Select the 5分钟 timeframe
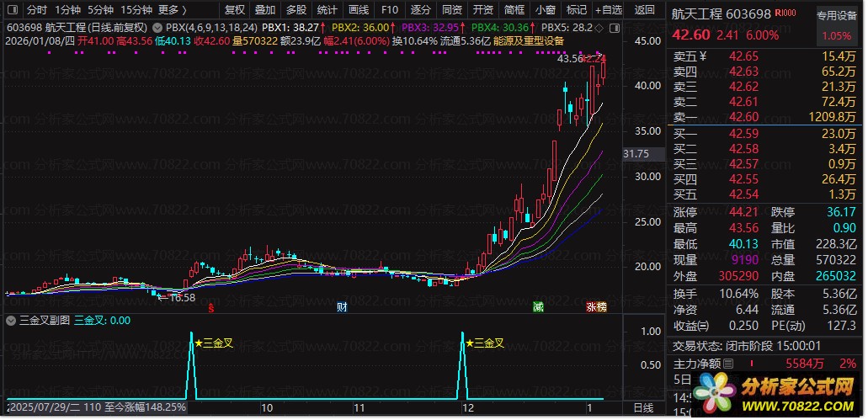 tap(100, 9)
